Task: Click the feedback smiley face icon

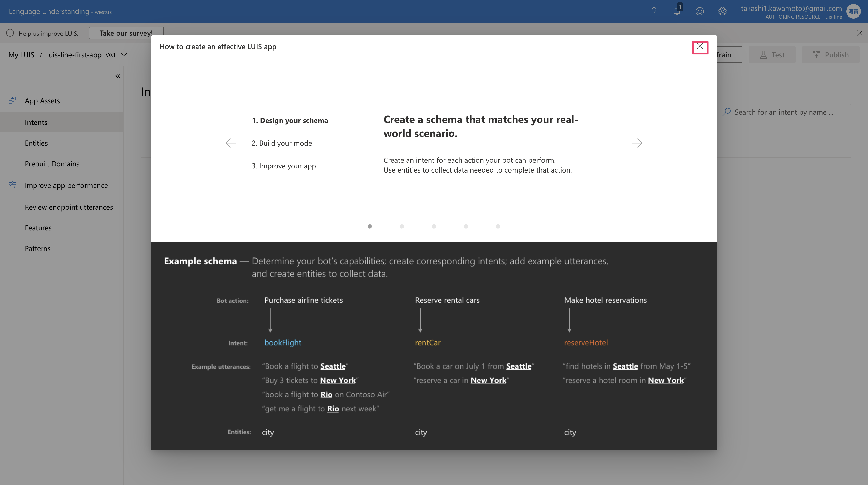Action: coord(700,11)
